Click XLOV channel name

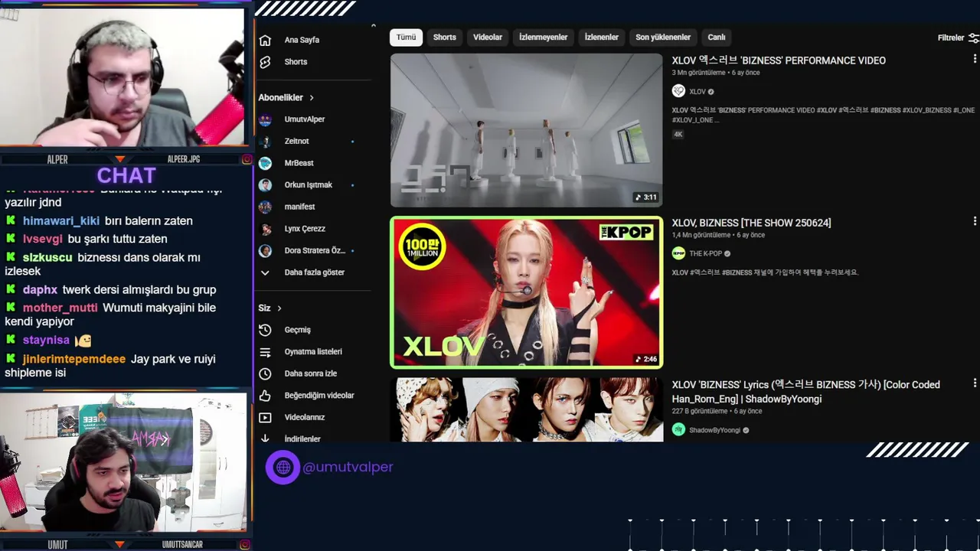[x=697, y=92]
